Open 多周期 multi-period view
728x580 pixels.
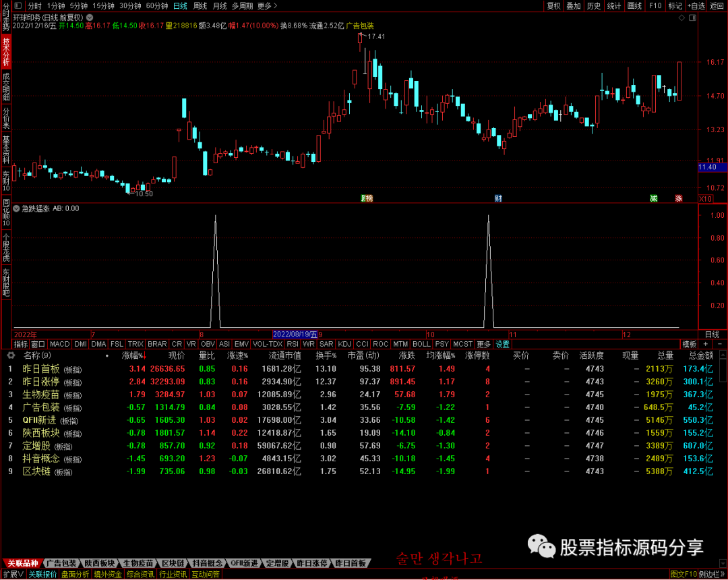tap(242, 6)
